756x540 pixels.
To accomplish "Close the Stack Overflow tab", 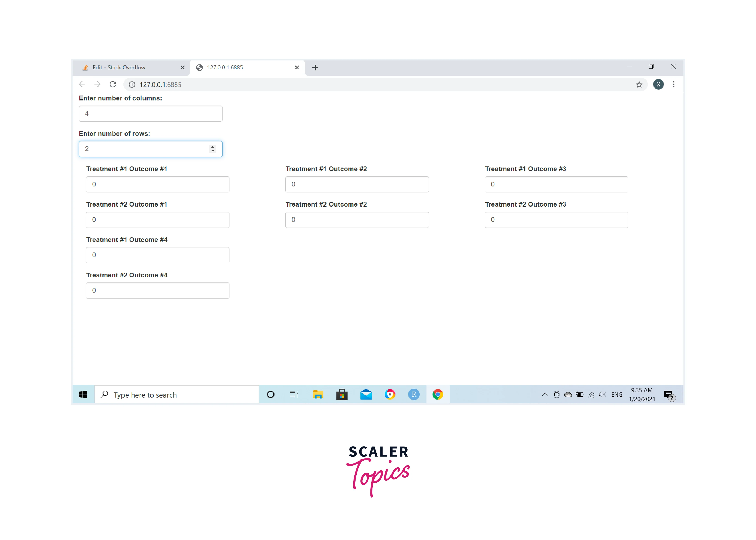I will point(182,68).
